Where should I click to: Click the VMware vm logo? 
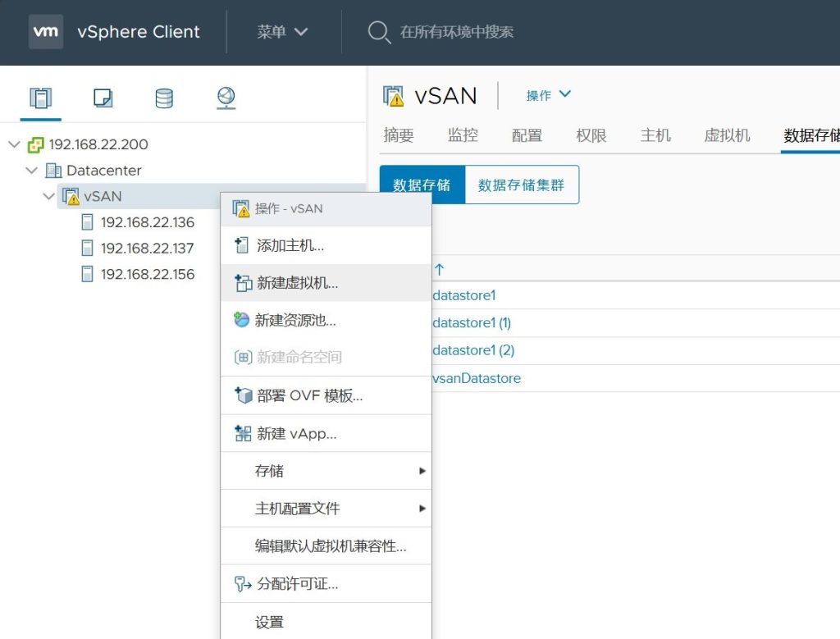[46, 32]
